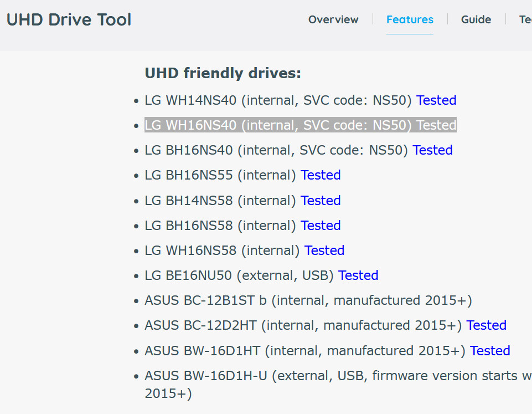The width and height of the screenshot is (532, 414).
Task: Follow Tested link beside LG BH16NS40
Action: [432, 150]
